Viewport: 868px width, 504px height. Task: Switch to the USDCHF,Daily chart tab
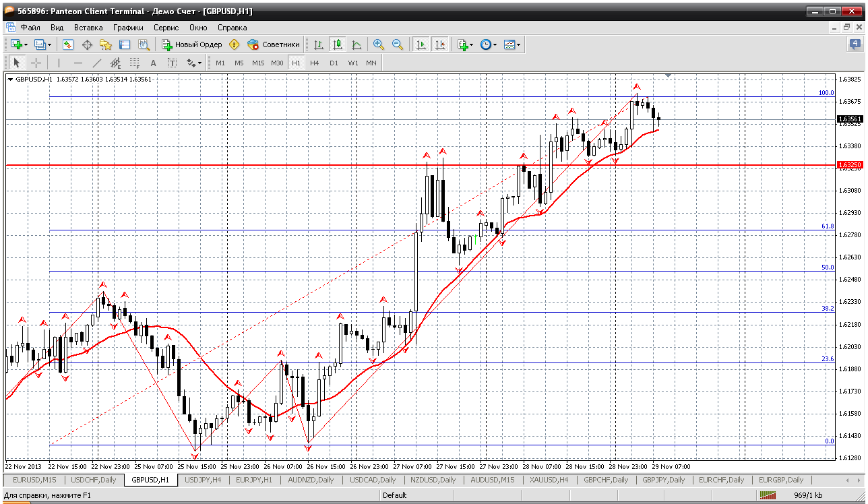click(x=94, y=480)
